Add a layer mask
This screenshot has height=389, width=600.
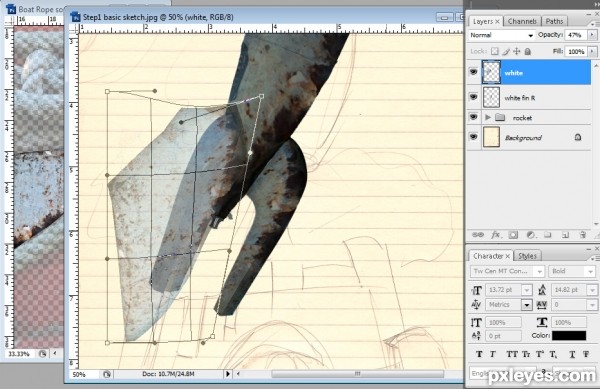click(513, 234)
